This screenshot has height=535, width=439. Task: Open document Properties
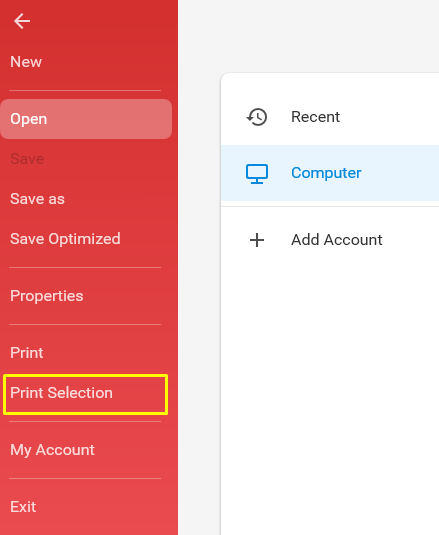pyautogui.click(x=46, y=296)
